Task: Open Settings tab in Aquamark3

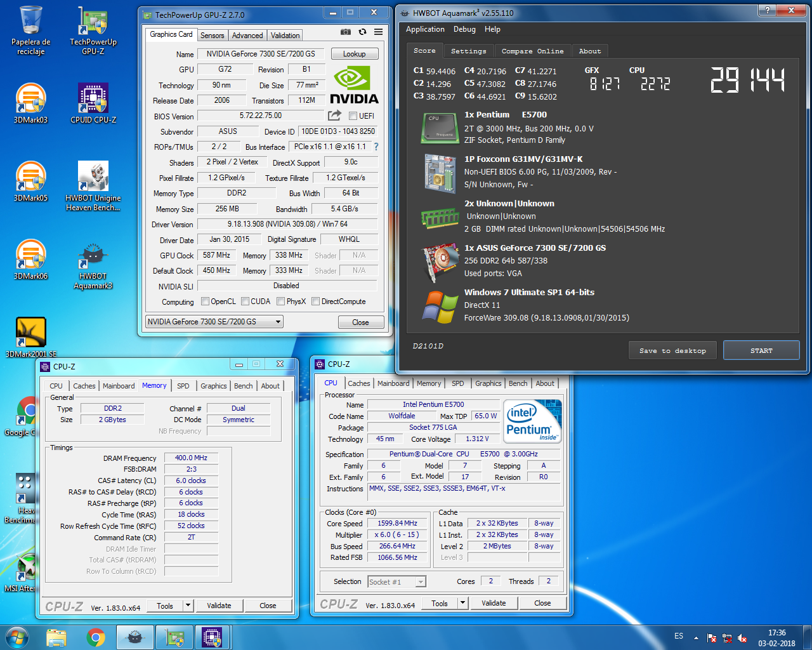Action: coord(469,51)
